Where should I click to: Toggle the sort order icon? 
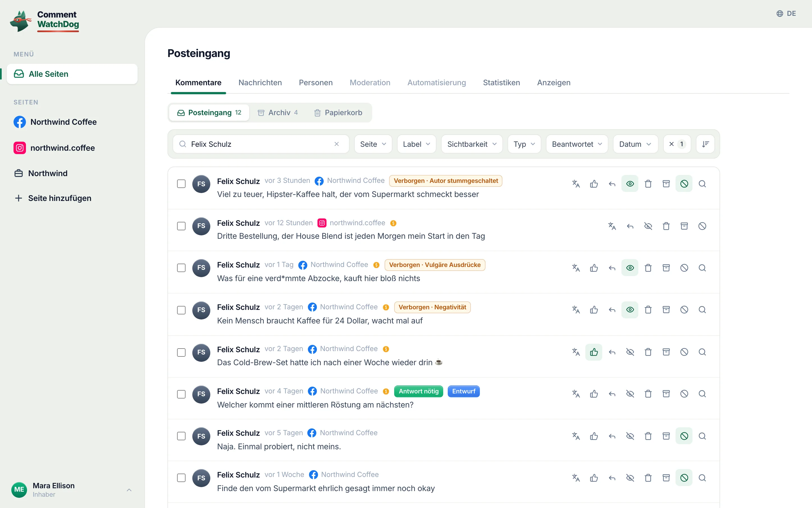[705, 144]
